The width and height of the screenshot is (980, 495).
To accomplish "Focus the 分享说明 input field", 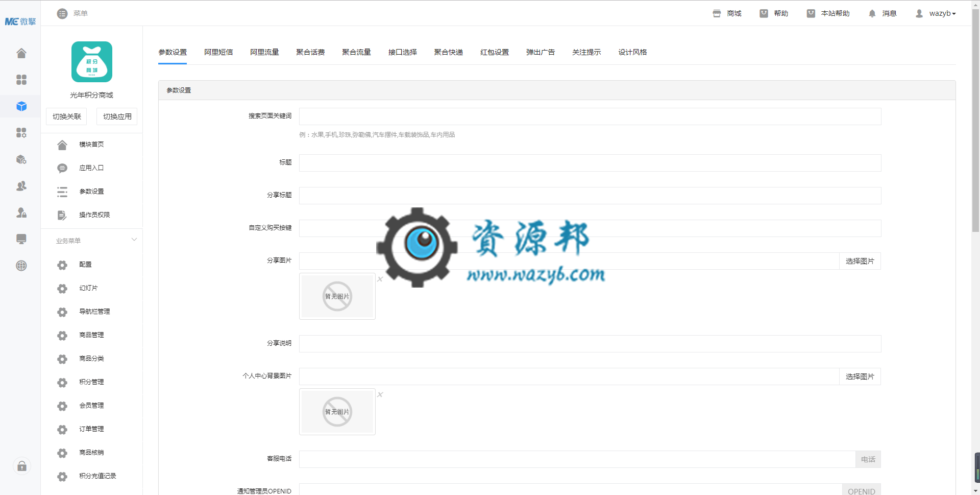I will pyautogui.click(x=590, y=344).
